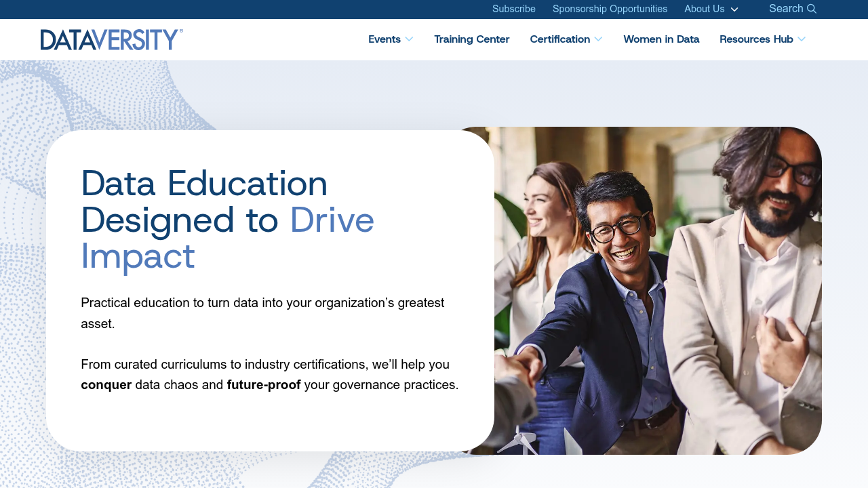The width and height of the screenshot is (868, 488).
Task: Click the Certification nav label
Action: click(560, 39)
